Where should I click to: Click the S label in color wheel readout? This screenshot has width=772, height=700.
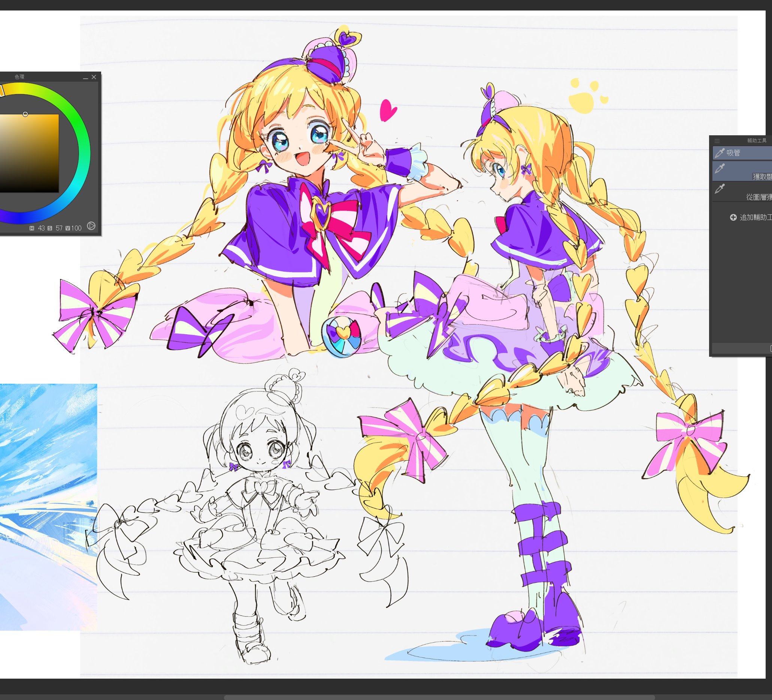coord(50,228)
